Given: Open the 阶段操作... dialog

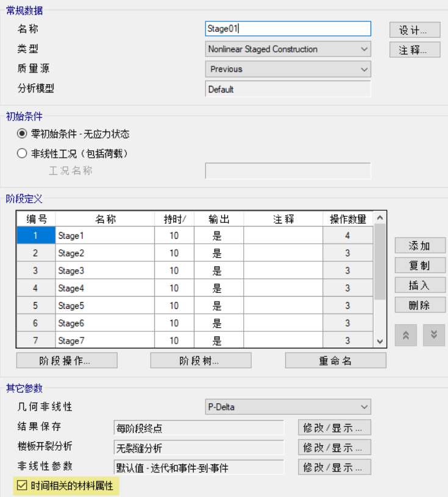Looking at the screenshot, I should click(66, 361).
